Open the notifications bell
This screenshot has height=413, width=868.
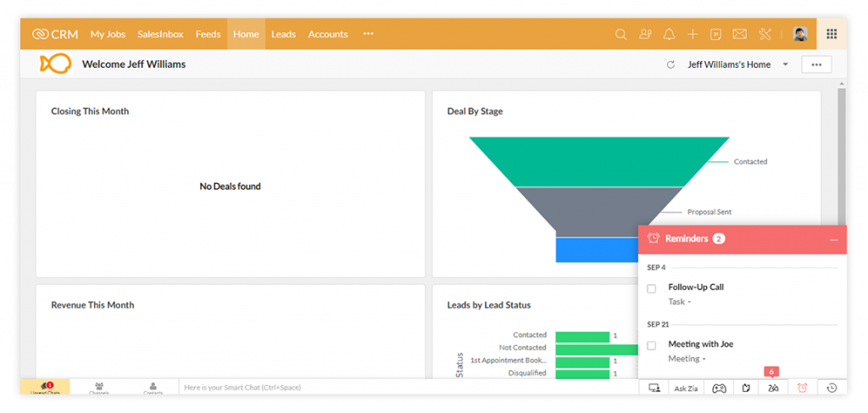670,34
